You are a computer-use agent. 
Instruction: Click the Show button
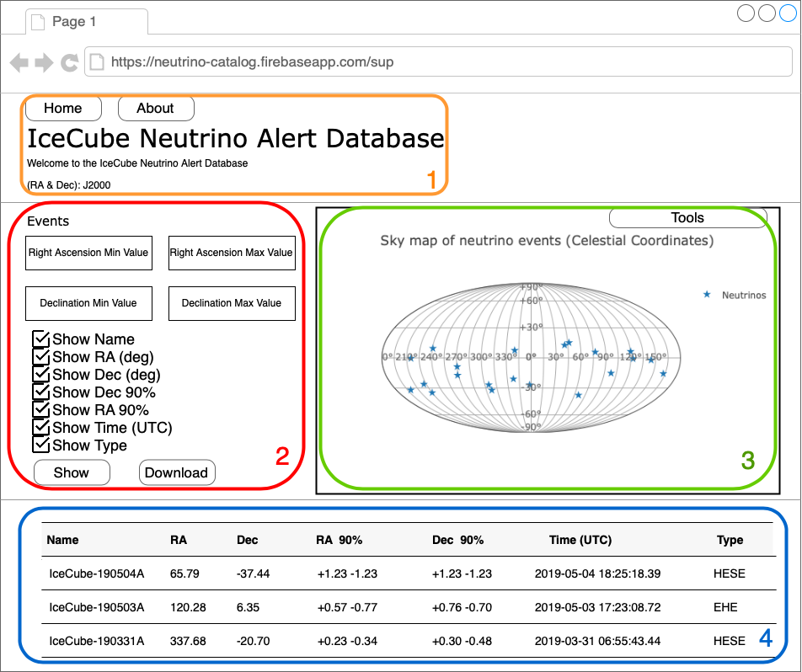pyautogui.click(x=72, y=472)
